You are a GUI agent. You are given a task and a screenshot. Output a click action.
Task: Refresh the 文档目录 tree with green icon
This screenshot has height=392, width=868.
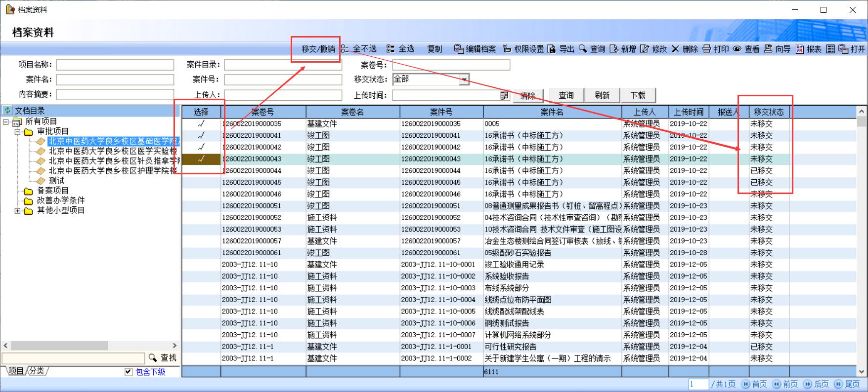[7, 111]
